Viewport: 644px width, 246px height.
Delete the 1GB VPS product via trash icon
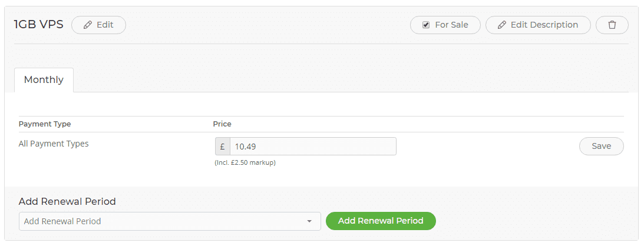(x=612, y=25)
